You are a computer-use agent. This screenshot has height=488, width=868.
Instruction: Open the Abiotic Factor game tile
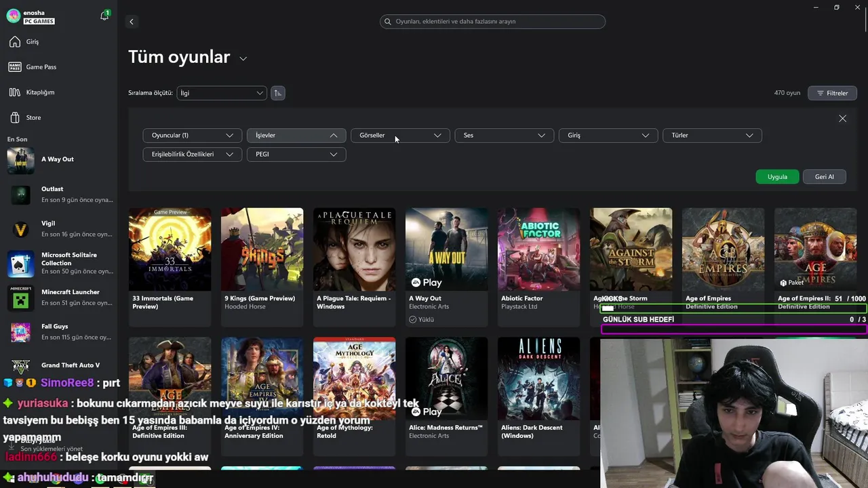point(538,267)
